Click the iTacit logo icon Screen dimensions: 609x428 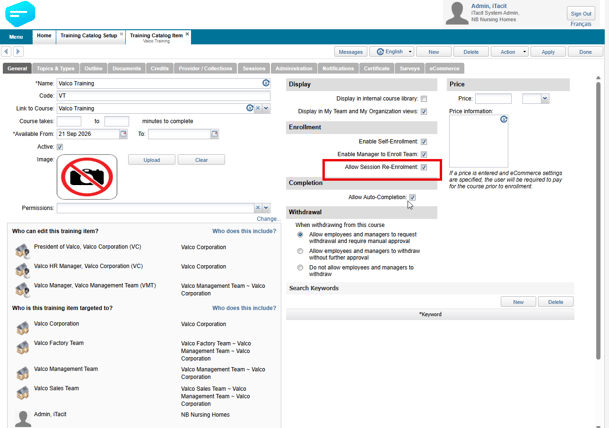tap(20, 14)
